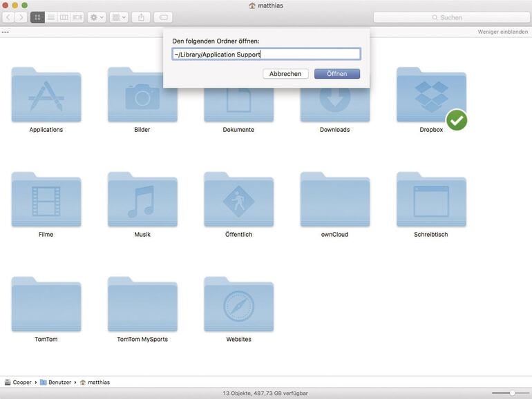Viewport: 532px width, 399px height.
Task: Open the Filme folder
Action: (46, 200)
